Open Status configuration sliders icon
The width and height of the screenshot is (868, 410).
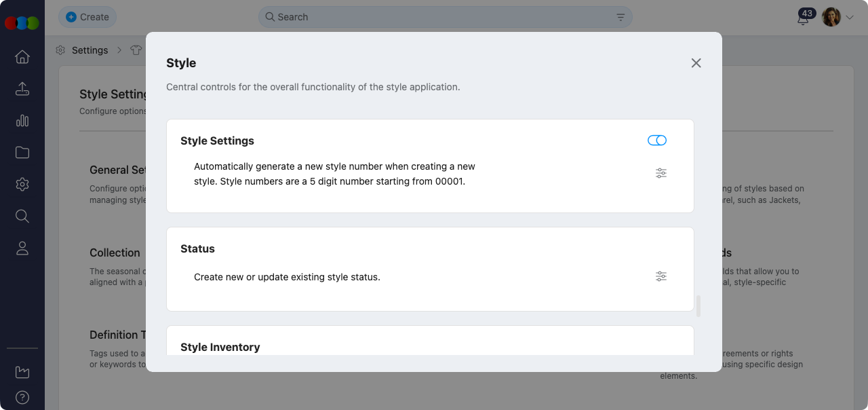[x=661, y=276]
